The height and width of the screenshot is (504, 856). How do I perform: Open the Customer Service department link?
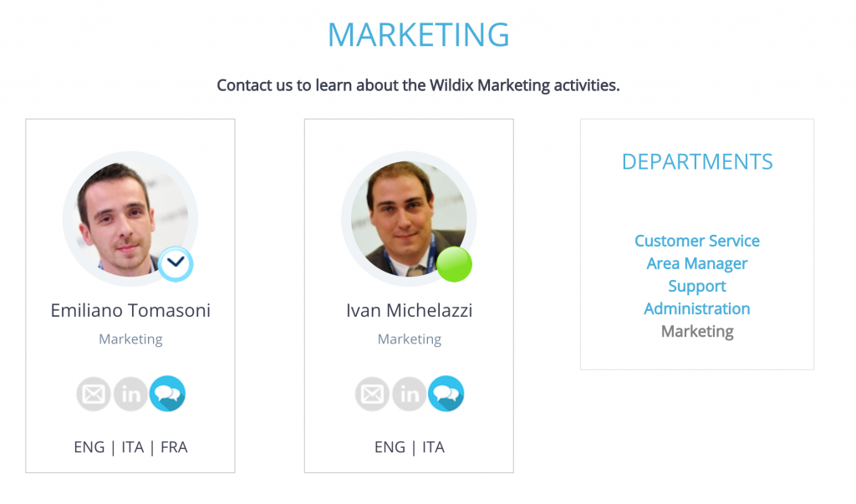(697, 241)
